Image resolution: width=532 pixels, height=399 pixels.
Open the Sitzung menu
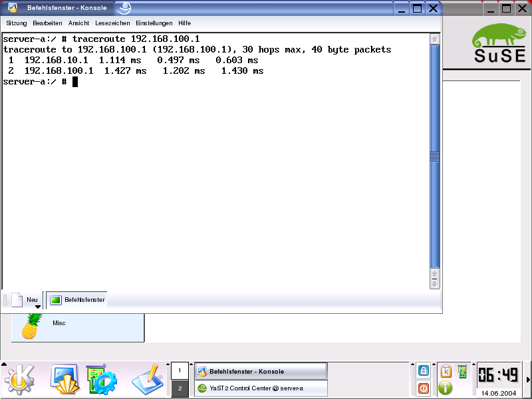(x=16, y=23)
